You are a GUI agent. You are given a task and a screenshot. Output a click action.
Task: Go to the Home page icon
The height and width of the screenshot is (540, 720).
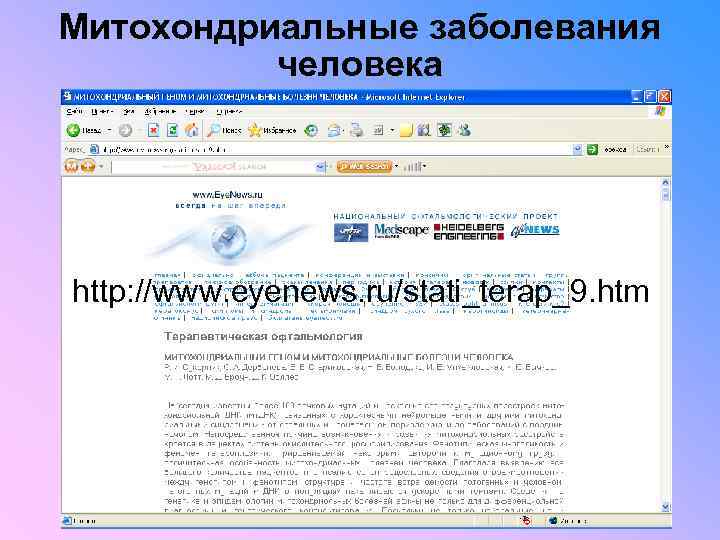[191, 130]
